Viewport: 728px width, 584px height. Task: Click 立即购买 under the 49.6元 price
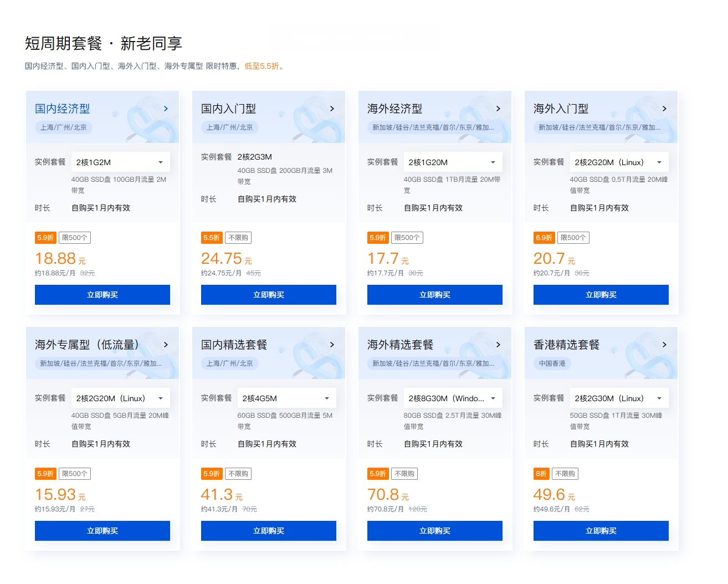pos(601,531)
